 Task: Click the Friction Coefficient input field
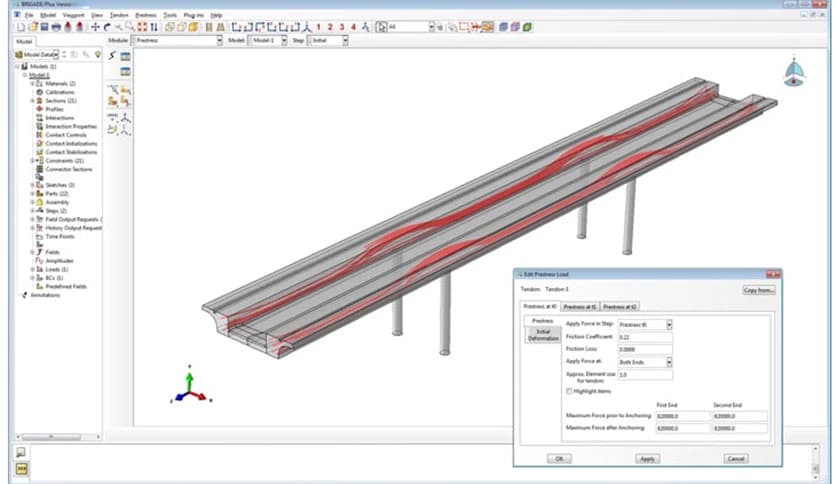click(x=645, y=337)
